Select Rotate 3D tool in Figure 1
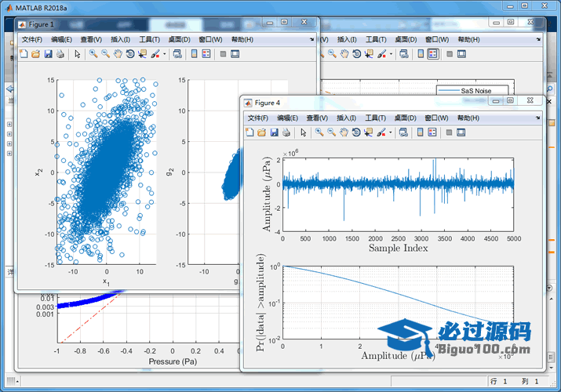Viewport: 561px width, 392px height. click(130, 54)
